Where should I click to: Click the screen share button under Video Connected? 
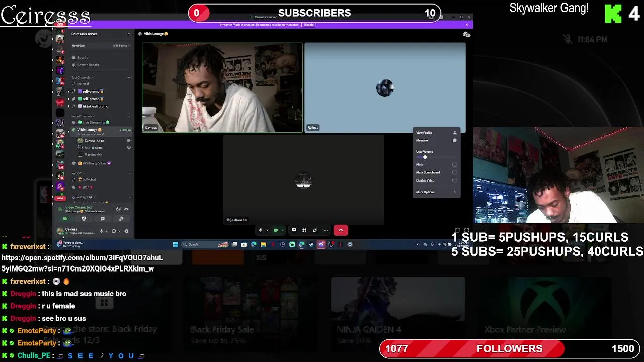(x=84, y=219)
